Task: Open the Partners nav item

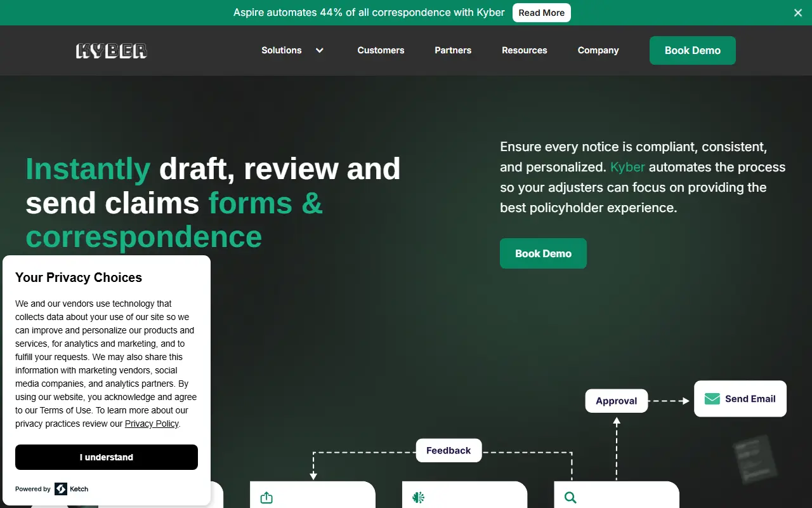Action: pos(453,51)
